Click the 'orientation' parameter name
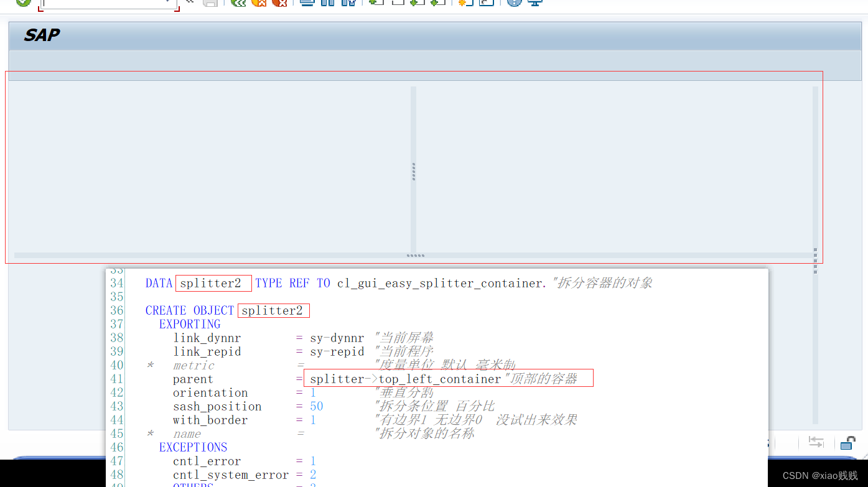The height and width of the screenshot is (487, 868). (x=210, y=392)
